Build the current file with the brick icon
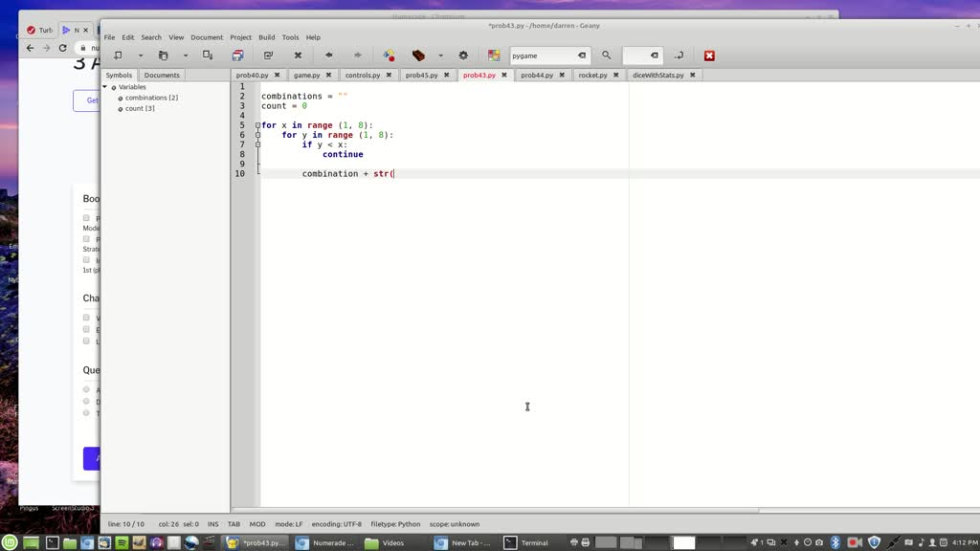The height and width of the screenshot is (551, 980). pos(418,55)
